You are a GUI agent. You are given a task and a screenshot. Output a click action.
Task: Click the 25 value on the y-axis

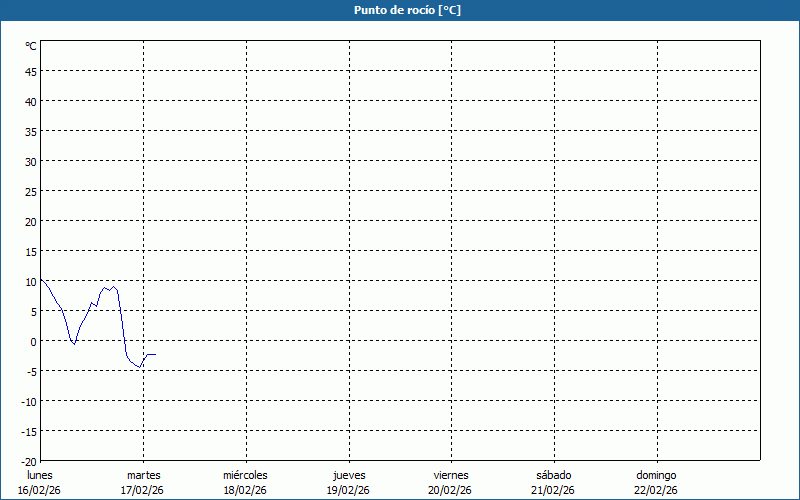31,192
